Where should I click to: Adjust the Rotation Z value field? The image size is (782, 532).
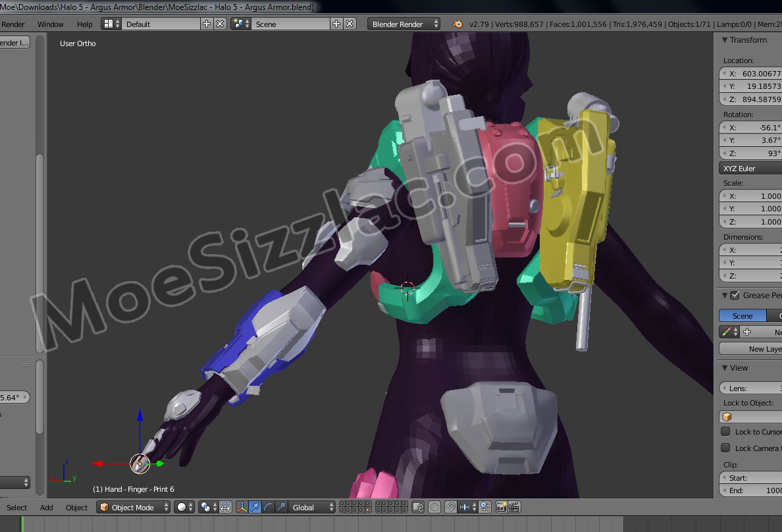pos(750,153)
